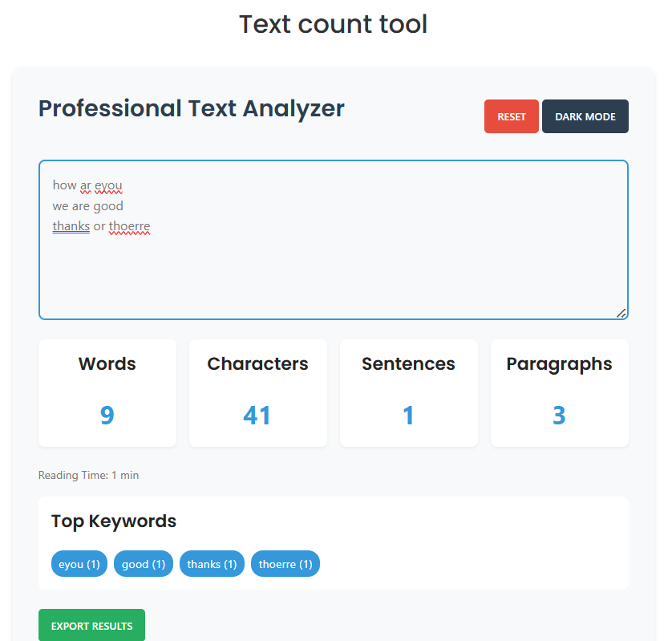This screenshot has width=672, height=641.
Task: Click the word count number 9
Action: click(x=107, y=415)
